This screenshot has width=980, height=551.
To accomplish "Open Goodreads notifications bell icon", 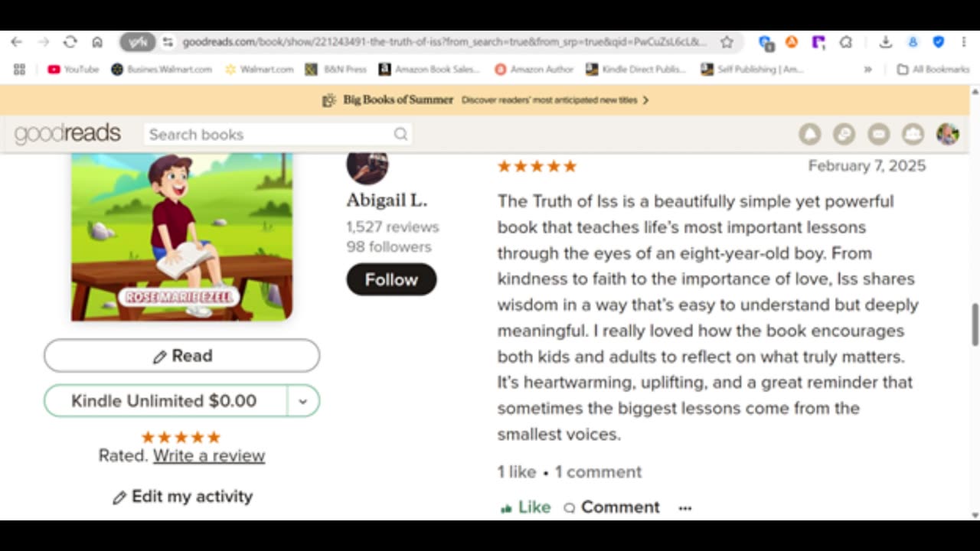I will [x=809, y=135].
